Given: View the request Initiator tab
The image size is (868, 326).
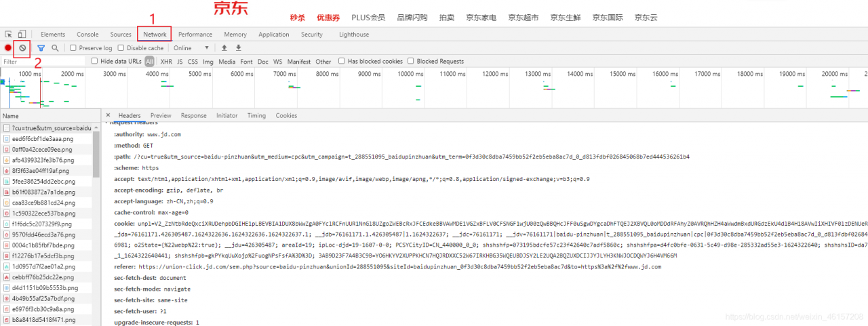Looking at the screenshot, I should [227, 116].
